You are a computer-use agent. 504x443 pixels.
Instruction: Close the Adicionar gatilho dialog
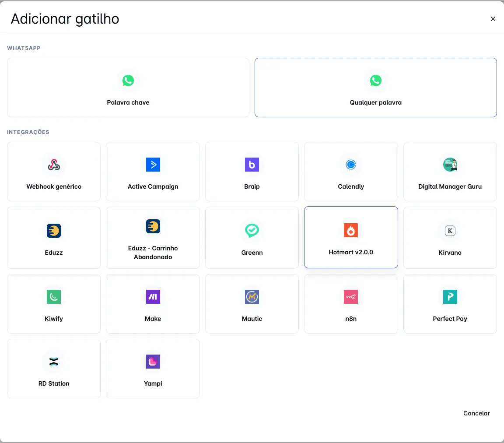click(x=493, y=19)
